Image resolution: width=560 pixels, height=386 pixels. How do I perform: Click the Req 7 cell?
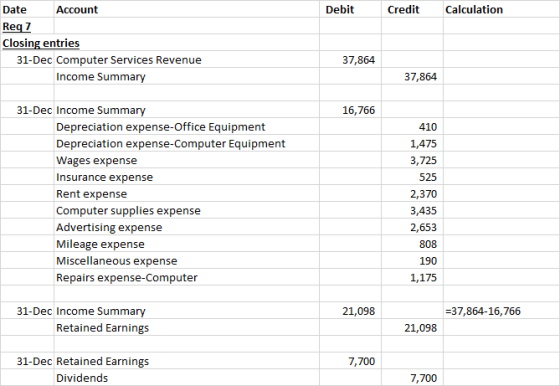[x=27, y=26]
